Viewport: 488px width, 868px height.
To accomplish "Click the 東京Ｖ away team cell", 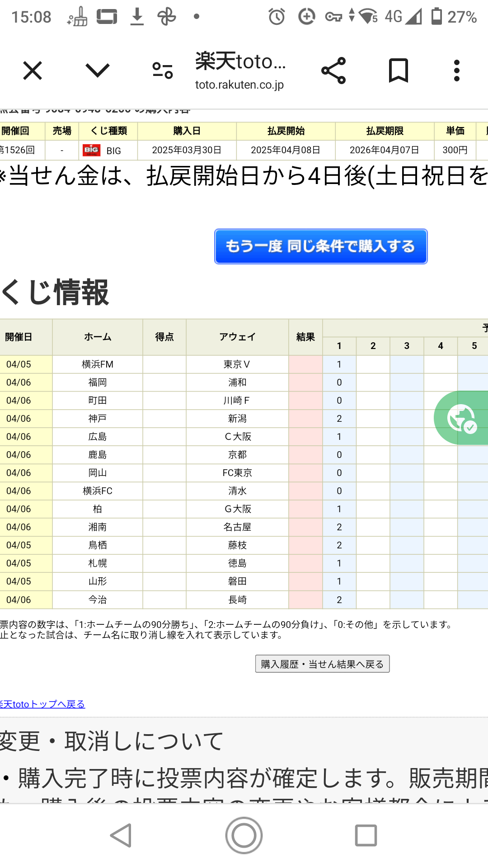I will tap(238, 364).
